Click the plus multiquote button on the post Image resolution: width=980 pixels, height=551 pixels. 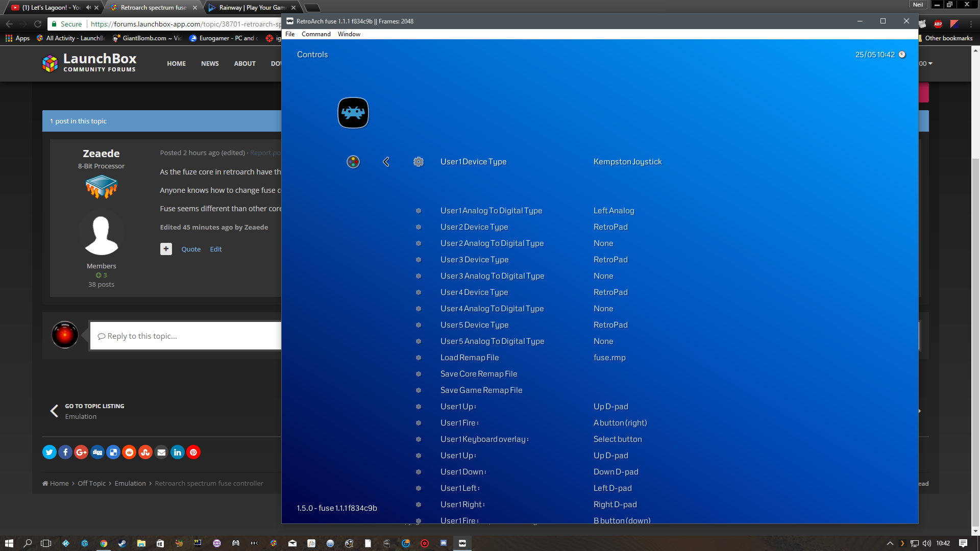tap(166, 249)
